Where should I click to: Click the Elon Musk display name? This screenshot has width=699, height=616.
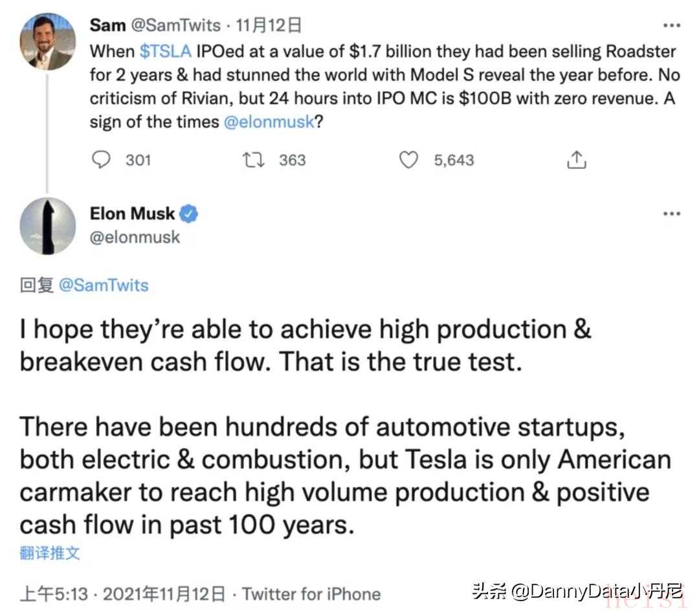point(132,214)
